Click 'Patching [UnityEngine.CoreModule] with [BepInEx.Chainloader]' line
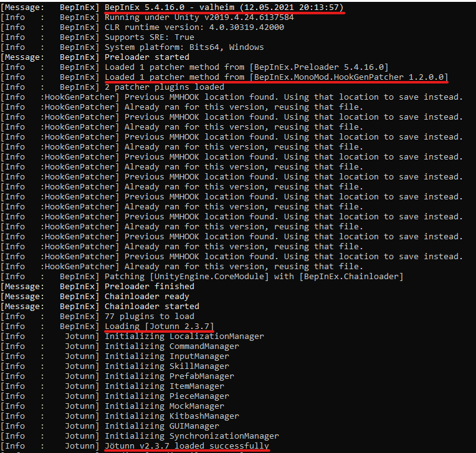The image size is (476, 453). click(x=254, y=277)
